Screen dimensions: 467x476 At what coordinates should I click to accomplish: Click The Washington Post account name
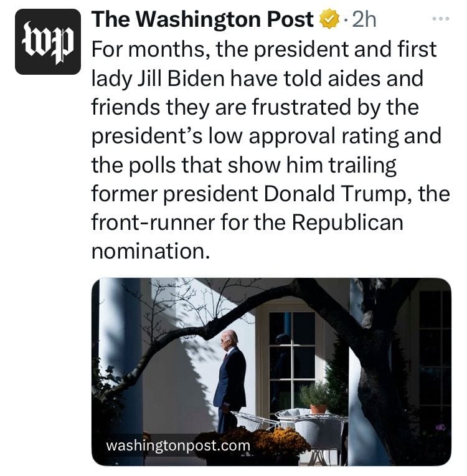point(202,21)
